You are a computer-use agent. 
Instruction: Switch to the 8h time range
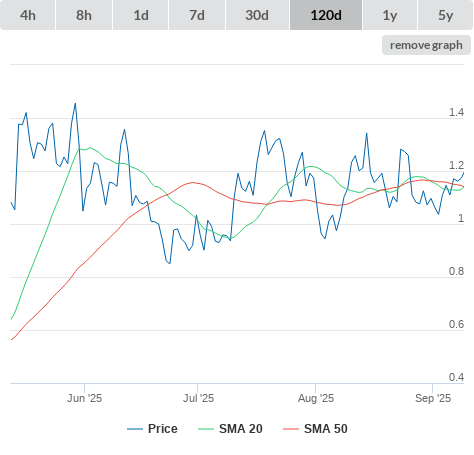84,15
